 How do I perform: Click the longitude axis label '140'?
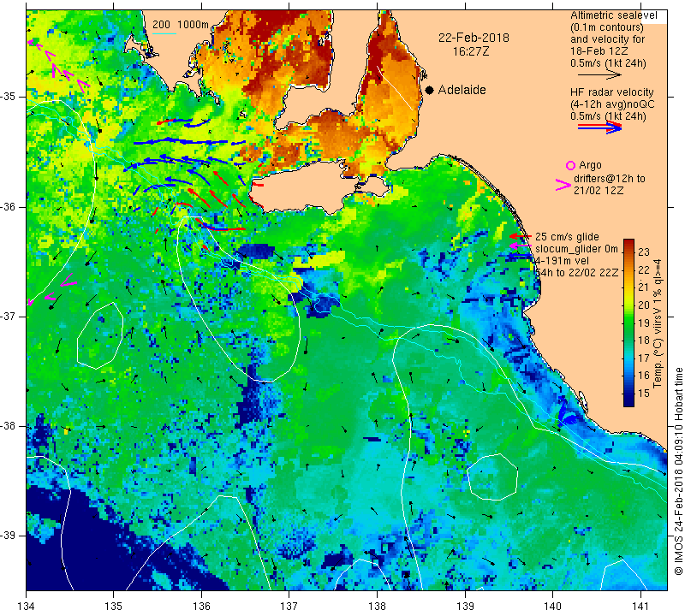[552, 607]
